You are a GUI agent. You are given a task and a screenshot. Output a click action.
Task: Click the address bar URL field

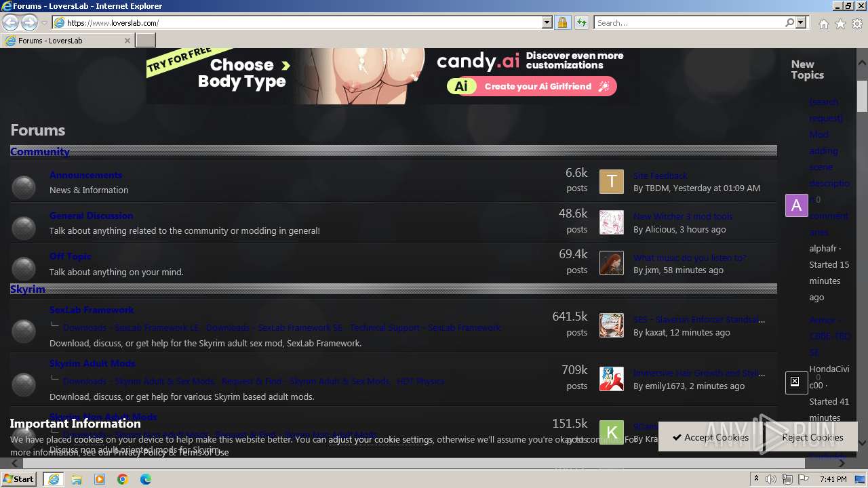302,22
